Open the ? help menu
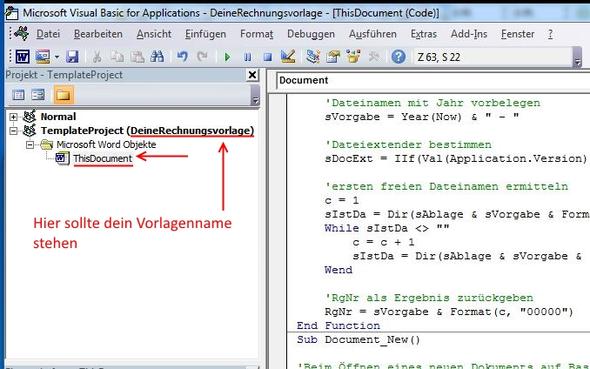Screen dimensions: 590x369 550,34
